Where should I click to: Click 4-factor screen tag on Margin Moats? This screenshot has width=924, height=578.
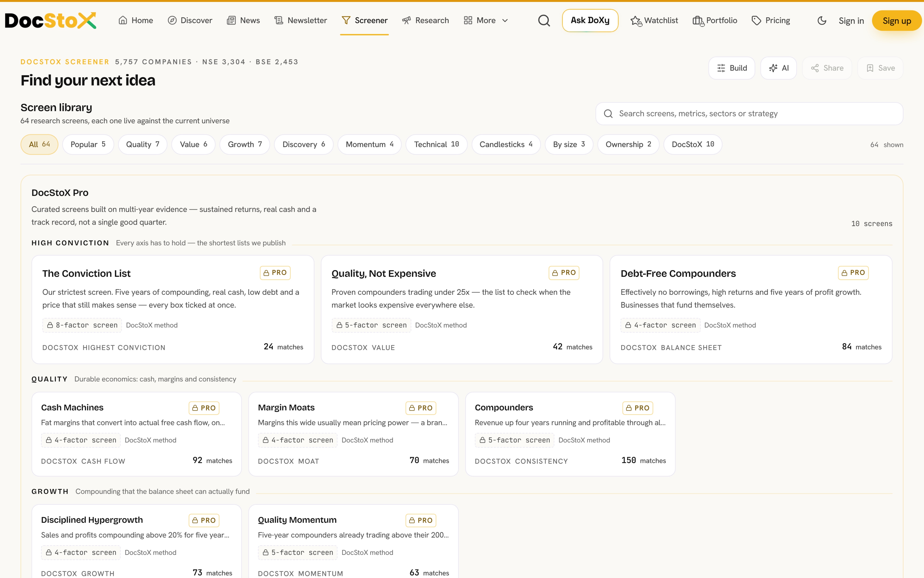pos(298,440)
